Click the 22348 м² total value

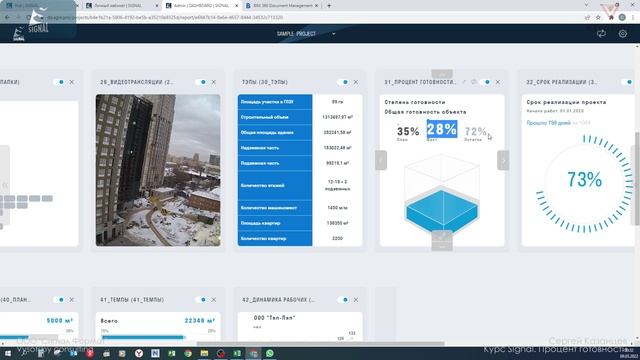click(200, 321)
